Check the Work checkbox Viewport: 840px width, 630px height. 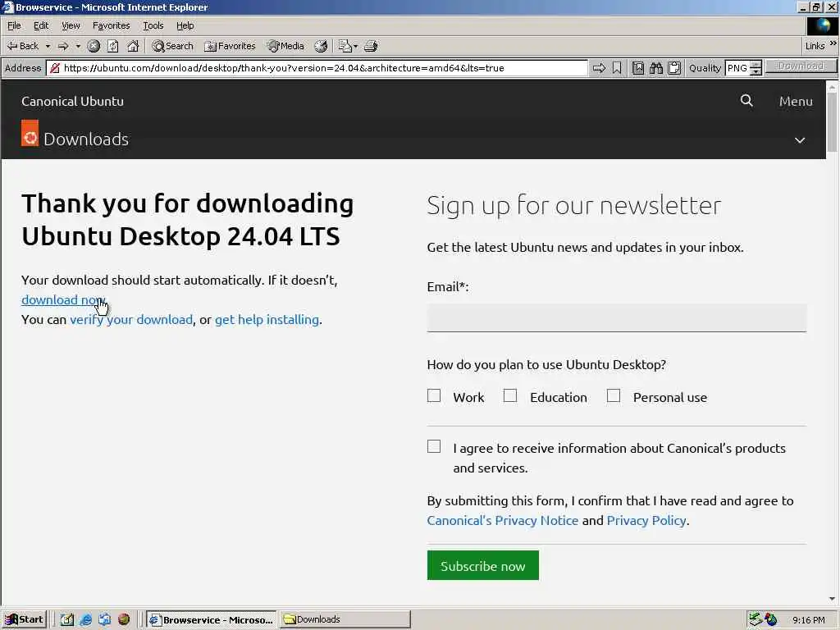434,396
